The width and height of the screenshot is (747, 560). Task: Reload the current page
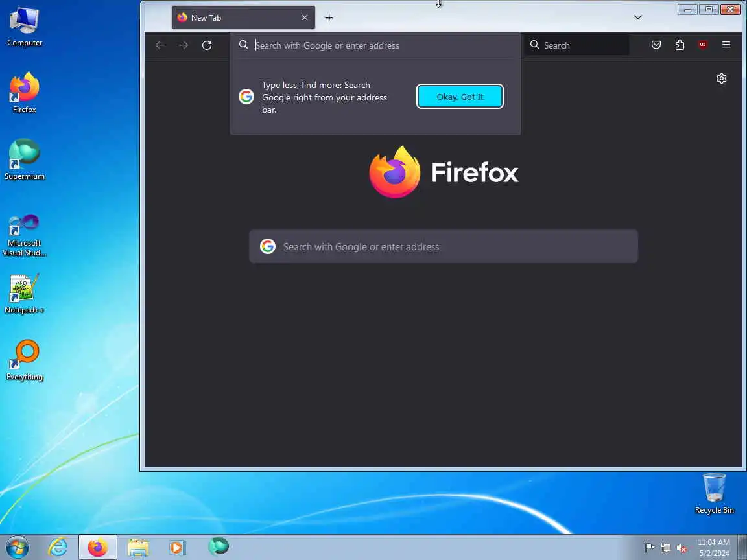click(207, 45)
